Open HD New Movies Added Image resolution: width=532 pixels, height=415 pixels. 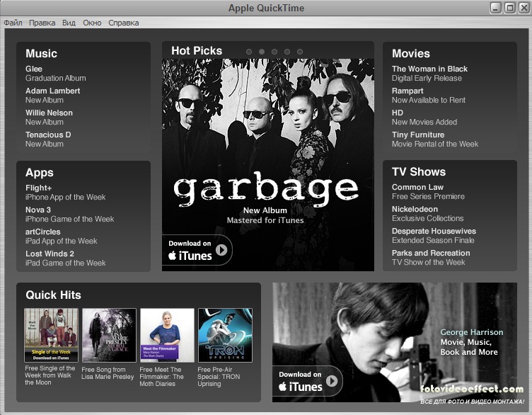(424, 117)
